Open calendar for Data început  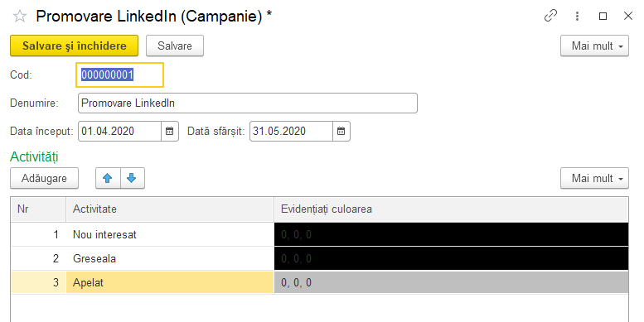(170, 132)
